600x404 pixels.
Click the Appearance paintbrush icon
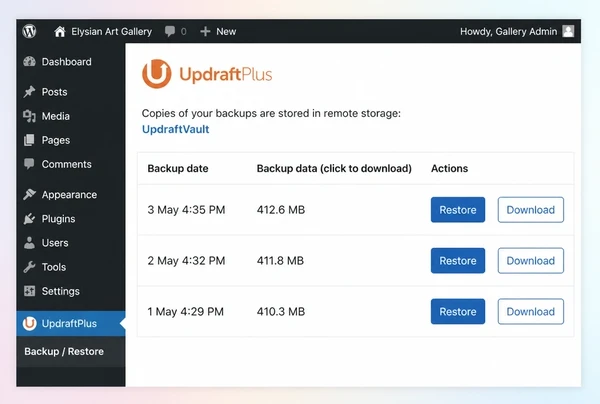point(29,194)
